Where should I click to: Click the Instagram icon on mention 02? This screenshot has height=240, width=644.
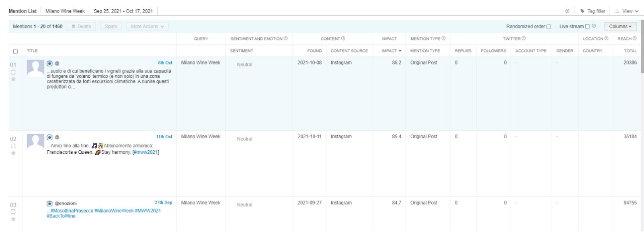pyautogui.click(x=49, y=137)
